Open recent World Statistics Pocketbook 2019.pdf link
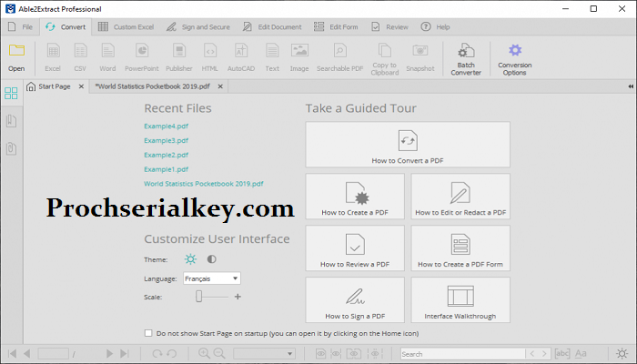The width and height of the screenshot is (637, 364). click(204, 184)
